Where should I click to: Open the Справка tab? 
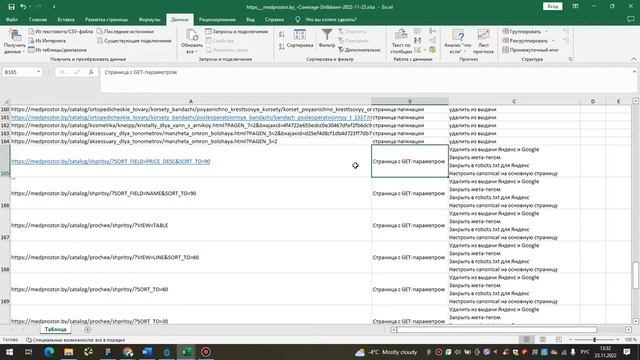274,20
